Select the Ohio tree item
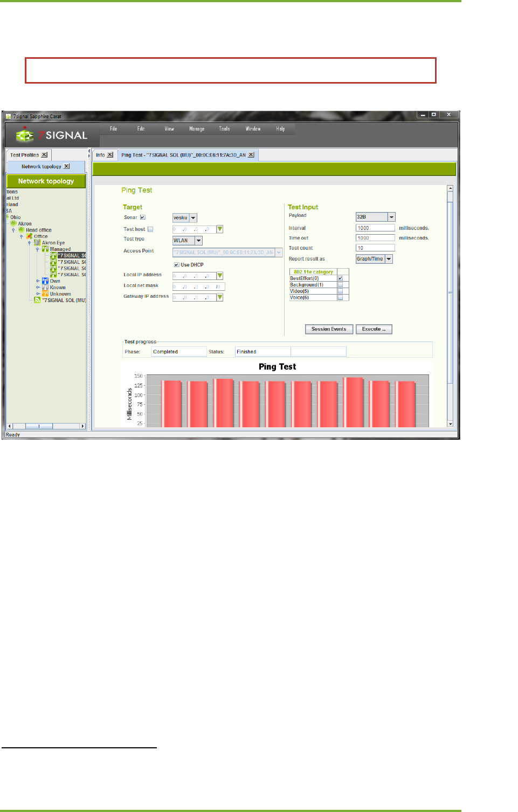 [x=16, y=217]
